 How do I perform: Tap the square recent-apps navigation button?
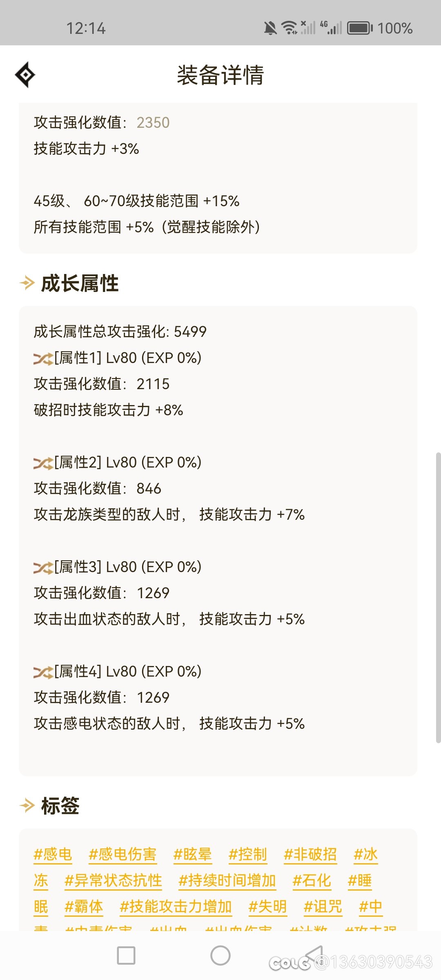click(x=126, y=955)
